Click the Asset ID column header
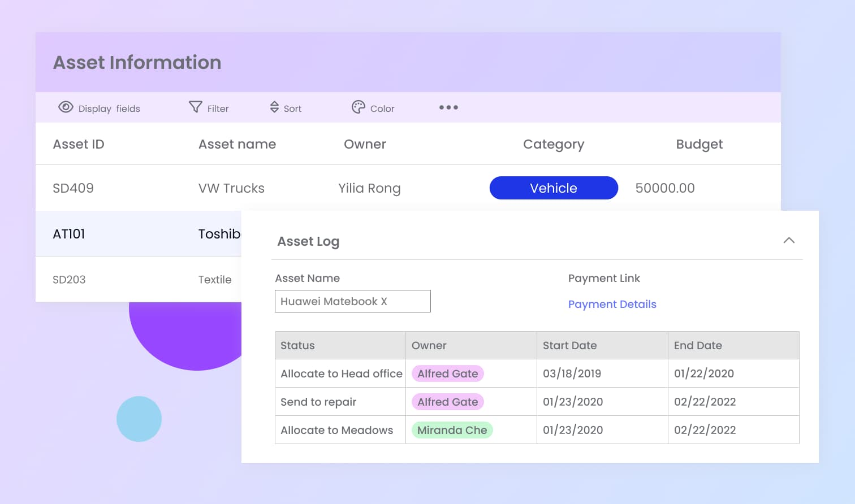Image resolution: width=855 pixels, height=504 pixels. click(x=79, y=144)
